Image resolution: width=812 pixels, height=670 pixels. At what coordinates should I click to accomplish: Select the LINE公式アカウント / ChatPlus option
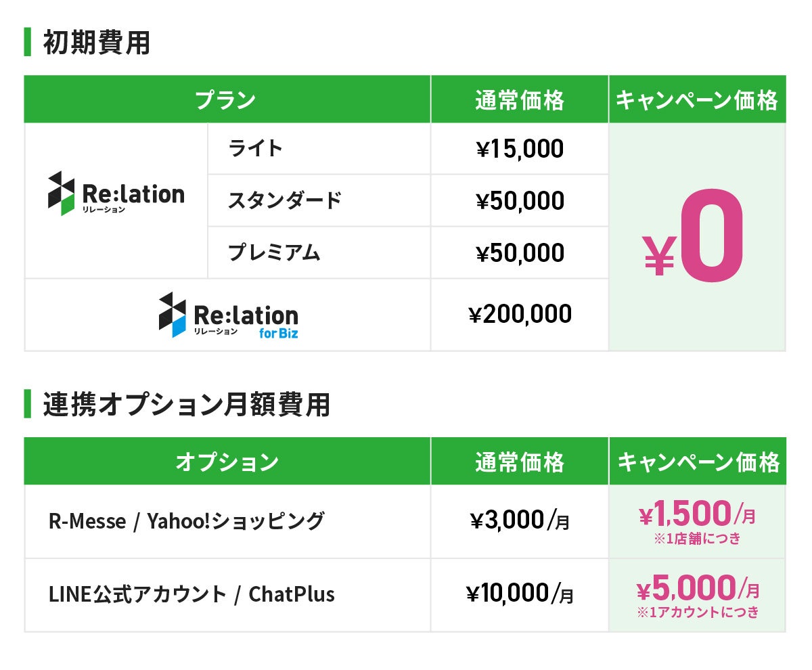point(191,594)
